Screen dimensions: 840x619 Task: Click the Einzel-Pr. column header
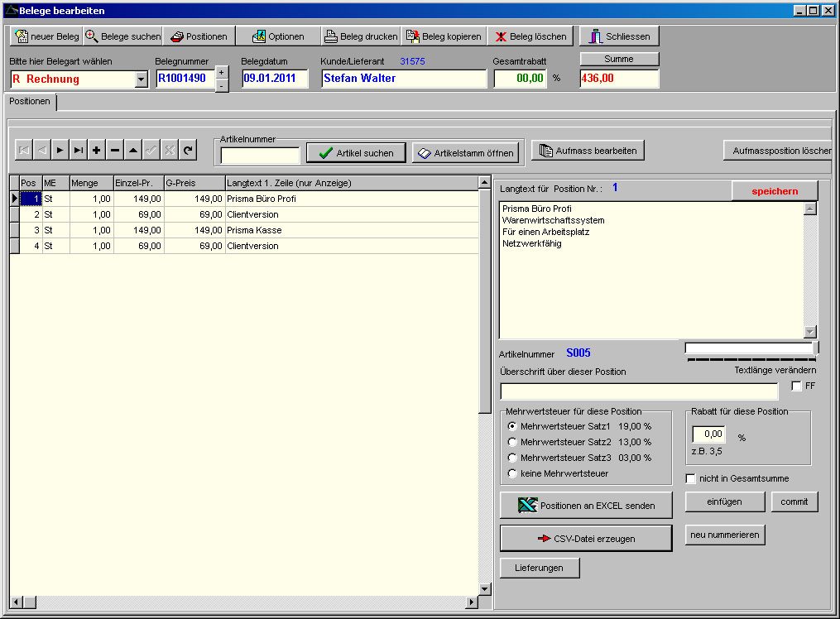[139, 183]
